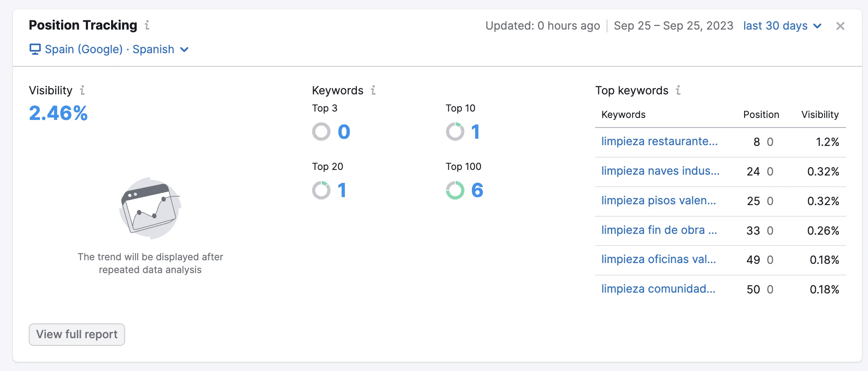Image resolution: width=868 pixels, height=371 pixels.
Task: Click position value 8 for restaurante row
Action: click(757, 142)
